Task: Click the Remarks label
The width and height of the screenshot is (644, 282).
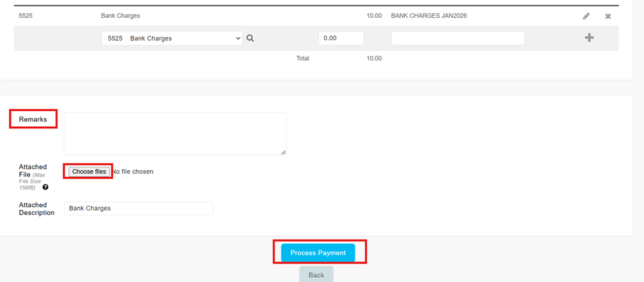Action: [33, 119]
